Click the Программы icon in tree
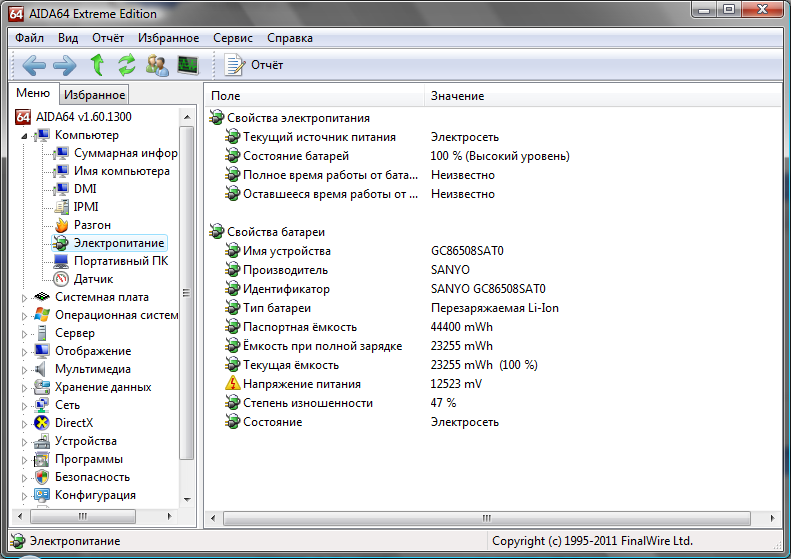The image size is (791, 559). (x=42, y=459)
